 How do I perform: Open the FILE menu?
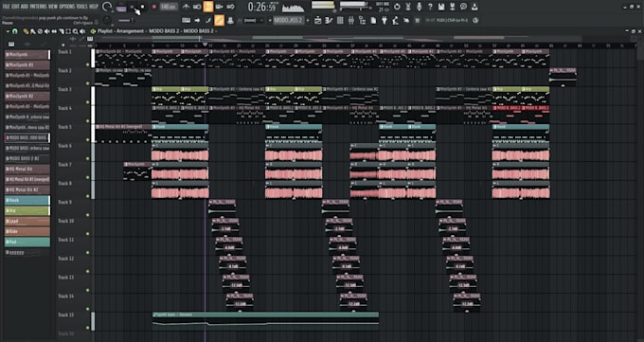pyautogui.click(x=6, y=7)
